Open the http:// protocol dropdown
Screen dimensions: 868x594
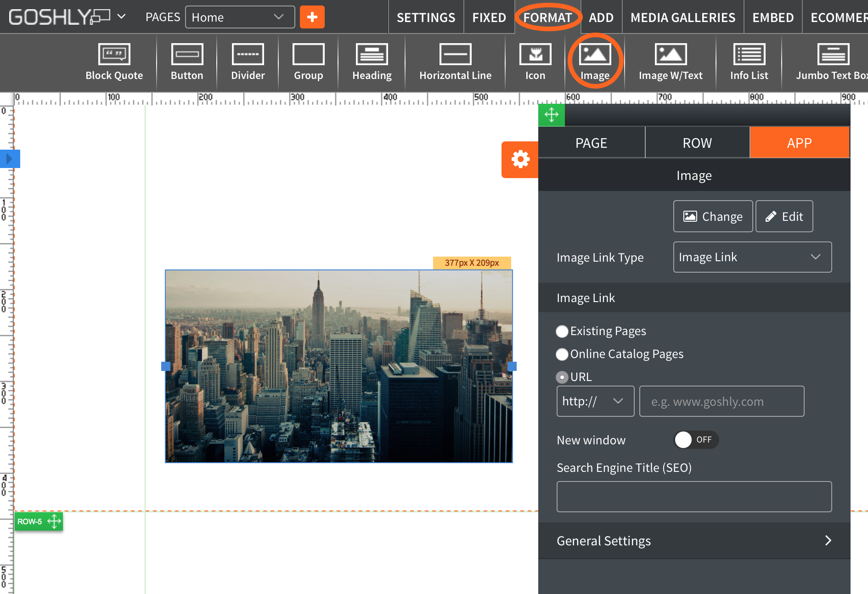595,401
